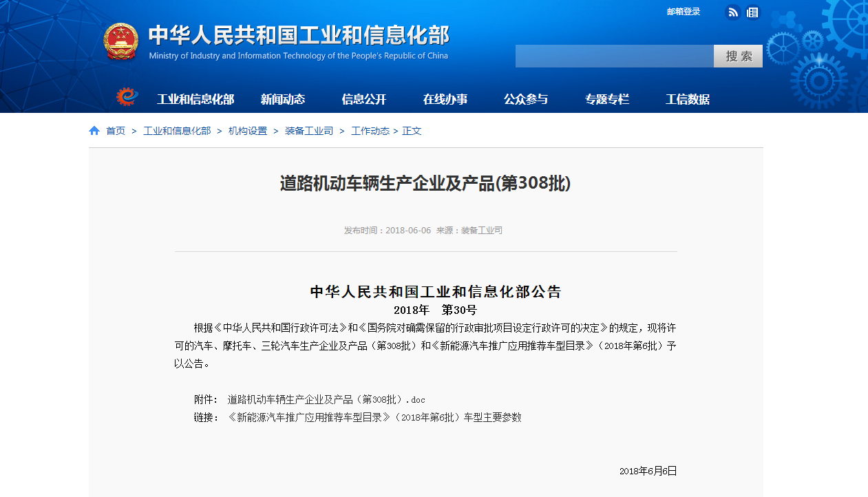Viewport: 868px width, 497px height.
Task: Click the article title 道路机动车辆生产企业及产品(第308批)
Action: [x=425, y=184]
